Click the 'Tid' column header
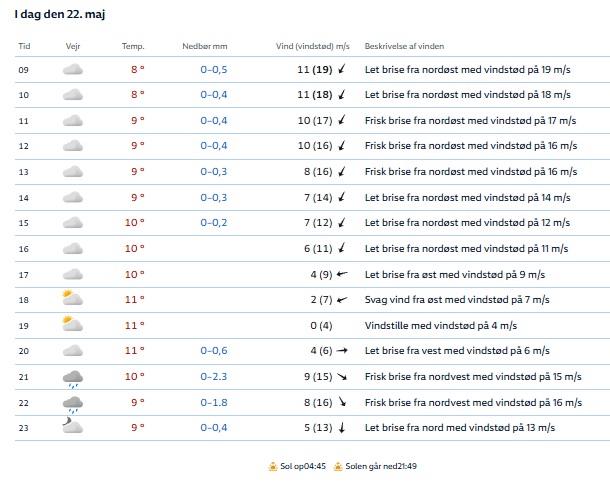This screenshot has width=610, height=482. (x=25, y=46)
